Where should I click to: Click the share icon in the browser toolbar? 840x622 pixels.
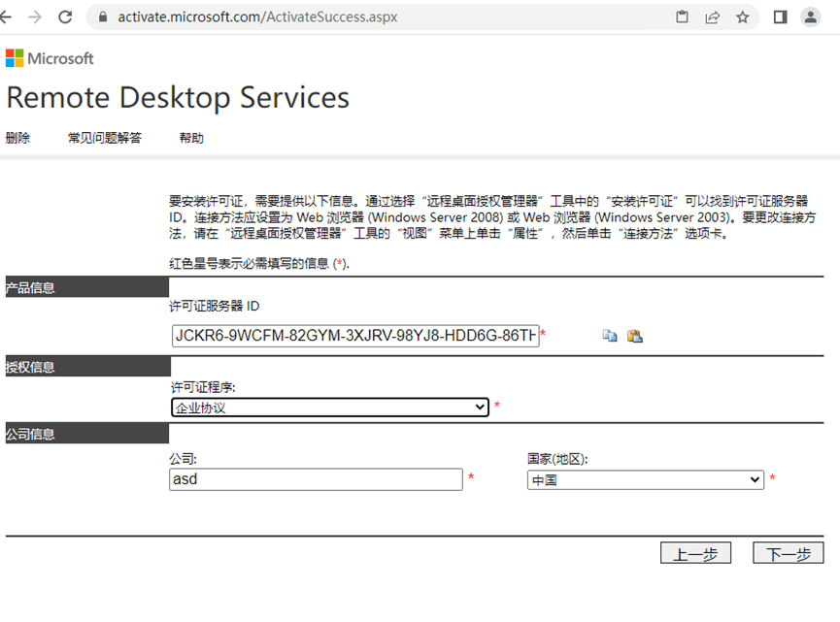[712, 16]
